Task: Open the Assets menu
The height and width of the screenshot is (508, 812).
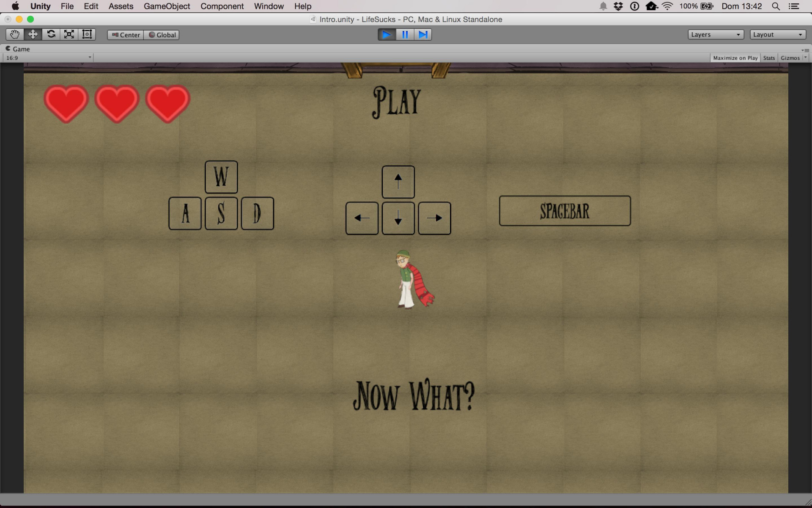Action: 121,6
